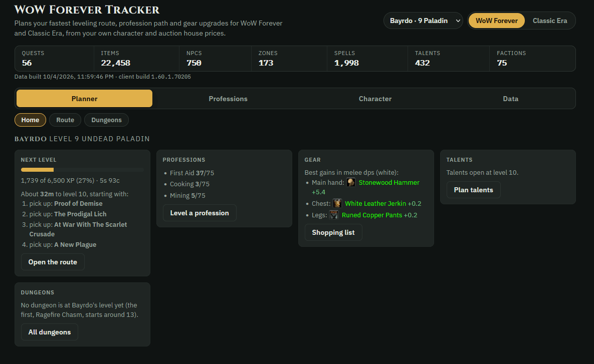The width and height of the screenshot is (594, 364).
Task: Click the Factions count 75
Action: pyautogui.click(x=502, y=63)
